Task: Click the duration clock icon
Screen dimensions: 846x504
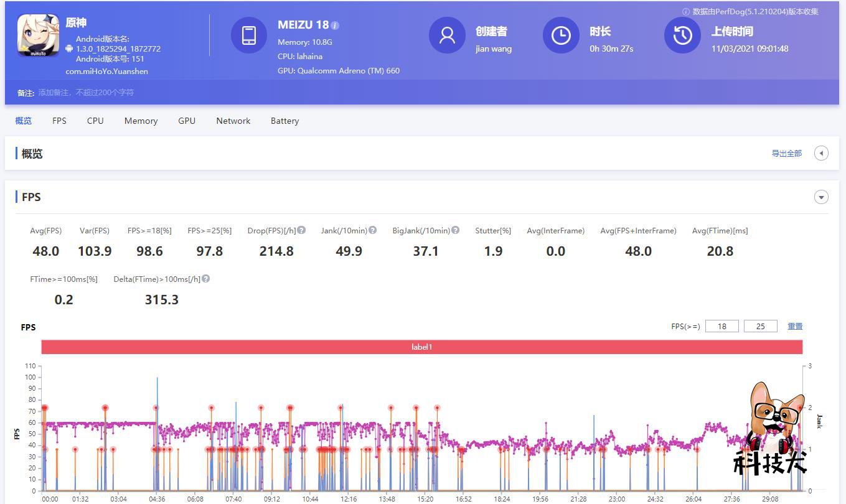Action: [561, 35]
